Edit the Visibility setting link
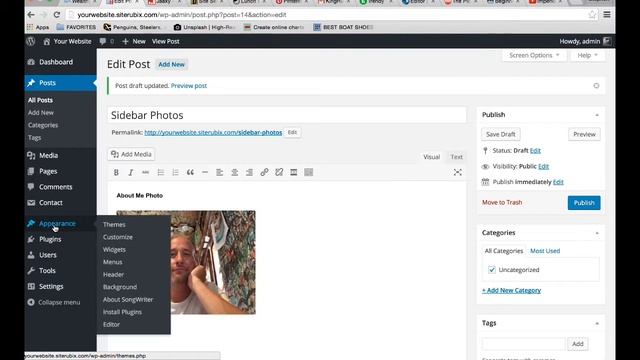Screen dimensions: 640x360 (x=544, y=167)
